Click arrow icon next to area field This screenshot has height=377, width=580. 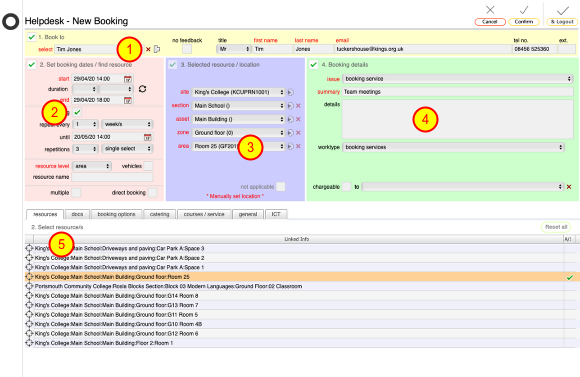[x=290, y=147]
